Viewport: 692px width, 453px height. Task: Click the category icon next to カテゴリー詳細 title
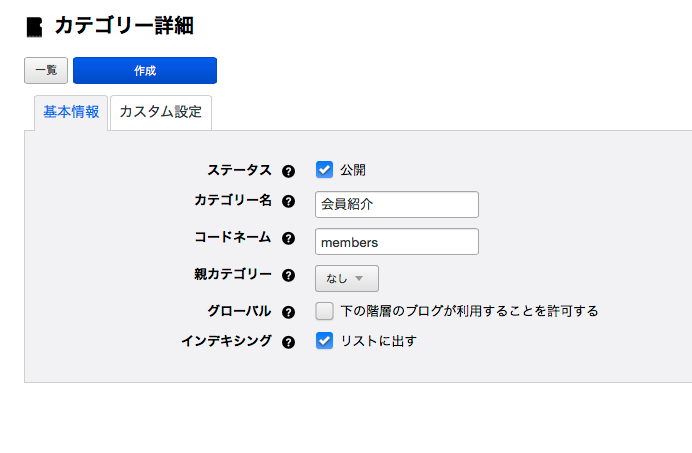(35, 27)
